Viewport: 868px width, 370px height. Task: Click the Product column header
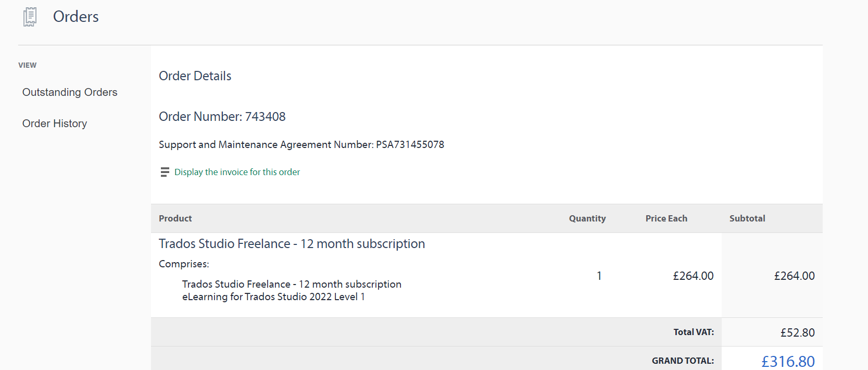(x=175, y=218)
